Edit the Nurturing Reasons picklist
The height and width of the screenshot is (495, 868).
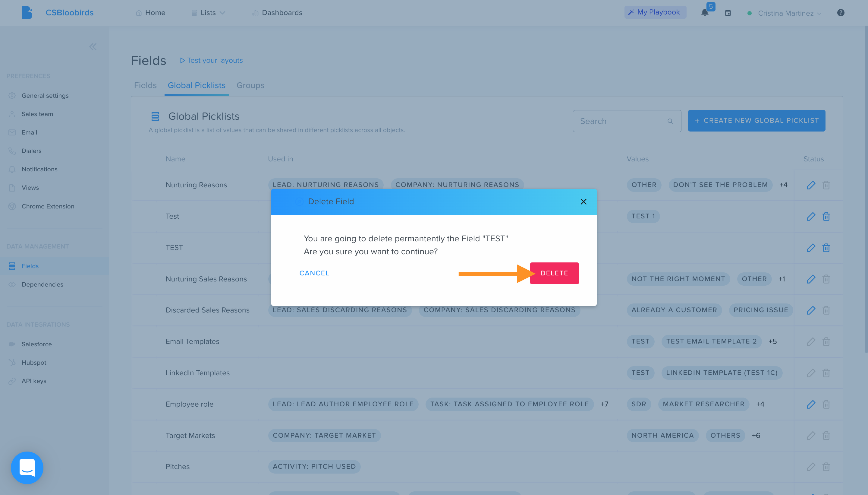[811, 185]
